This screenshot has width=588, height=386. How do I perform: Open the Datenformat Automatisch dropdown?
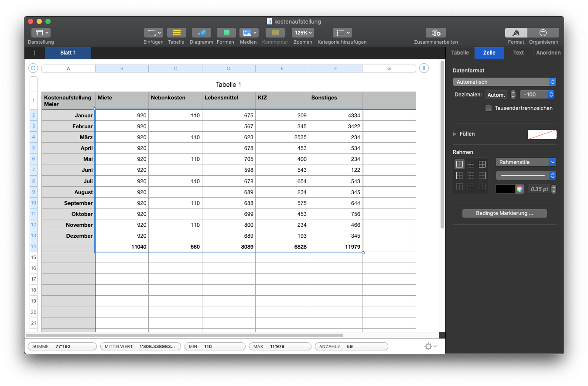504,82
